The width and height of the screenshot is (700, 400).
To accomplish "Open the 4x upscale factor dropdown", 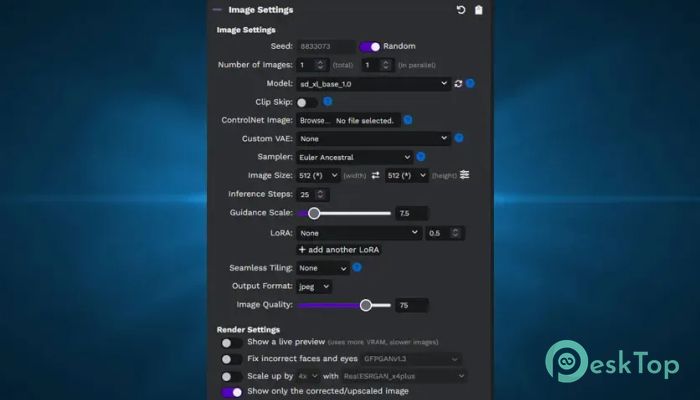I will [308, 376].
